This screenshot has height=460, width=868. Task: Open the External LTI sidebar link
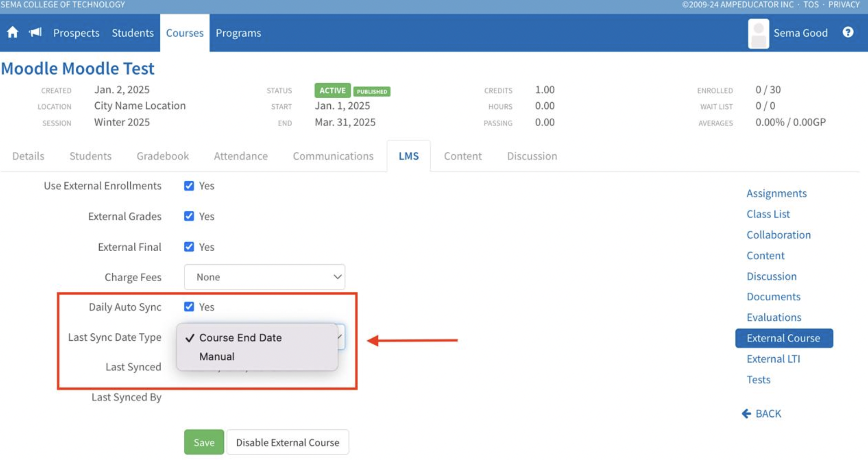pos(773,359)
